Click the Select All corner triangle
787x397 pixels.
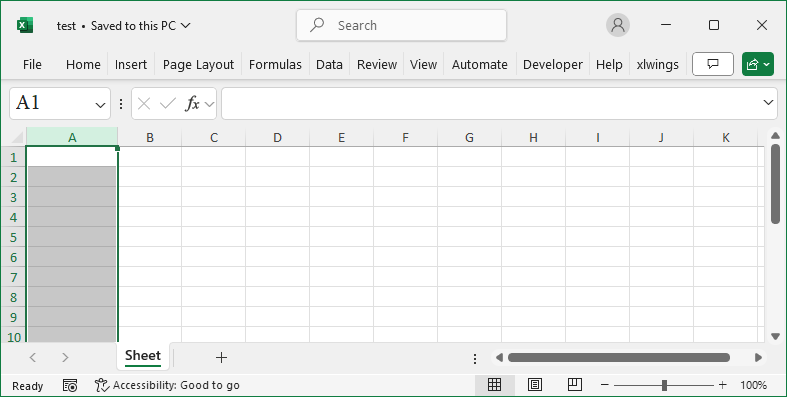(x=17, y=138)
